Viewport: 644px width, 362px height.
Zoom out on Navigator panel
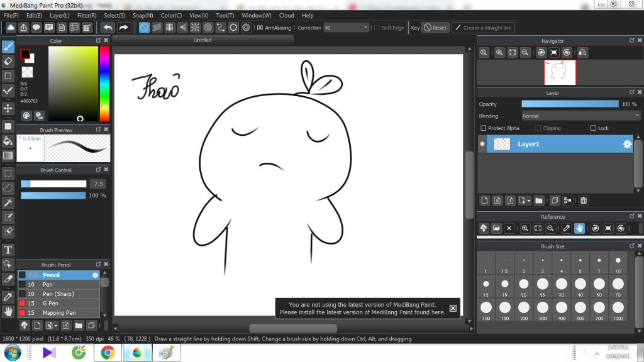tap(525, 53)
